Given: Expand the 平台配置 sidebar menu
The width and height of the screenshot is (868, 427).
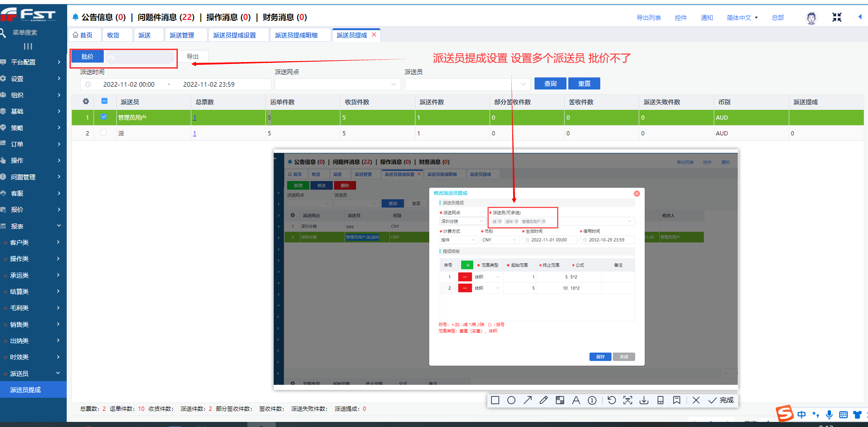Looking at the screenshot, I should (32, 62).
